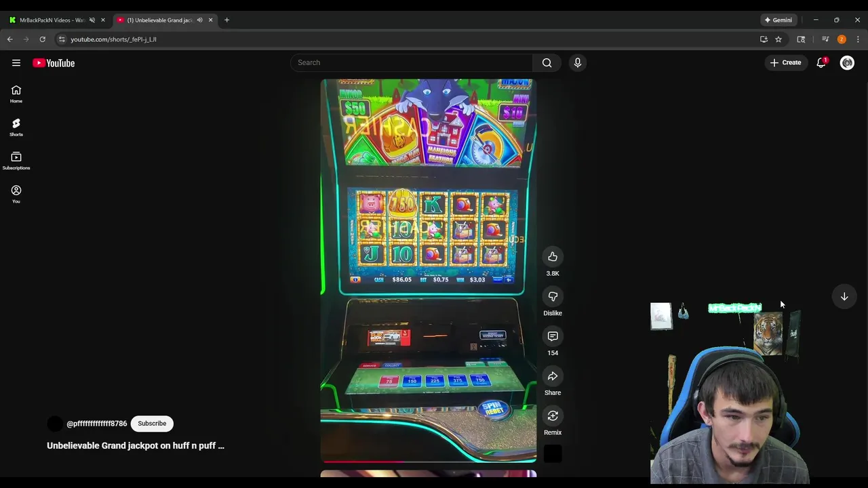Reload the page
Screen dimensions: 868x488
(x=42, y=39)
